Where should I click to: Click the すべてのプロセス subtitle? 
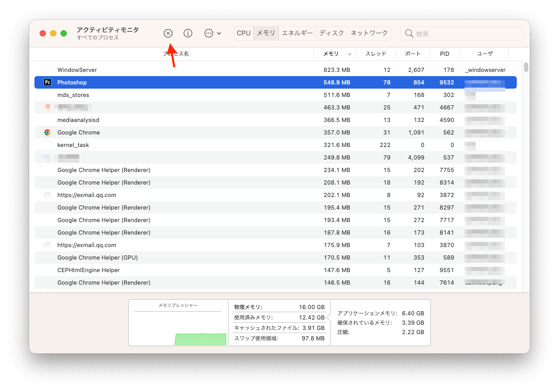pyautogui.click(x=98, y=38)
